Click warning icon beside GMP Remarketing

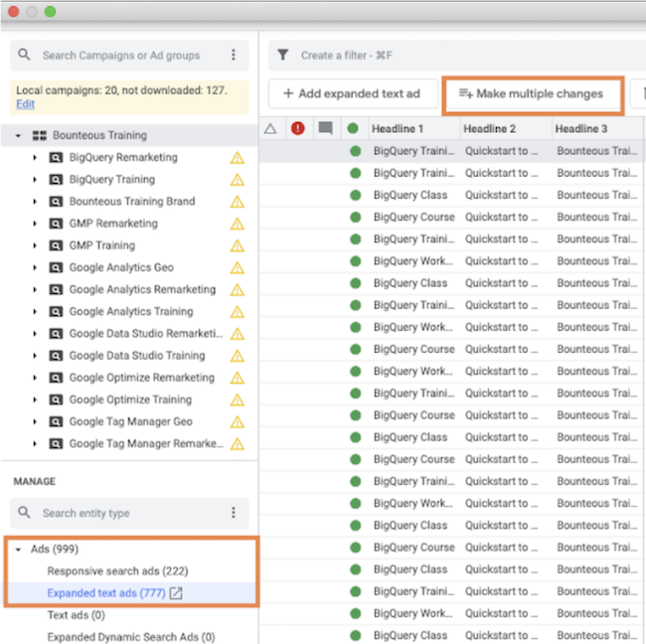coord(238,224)
